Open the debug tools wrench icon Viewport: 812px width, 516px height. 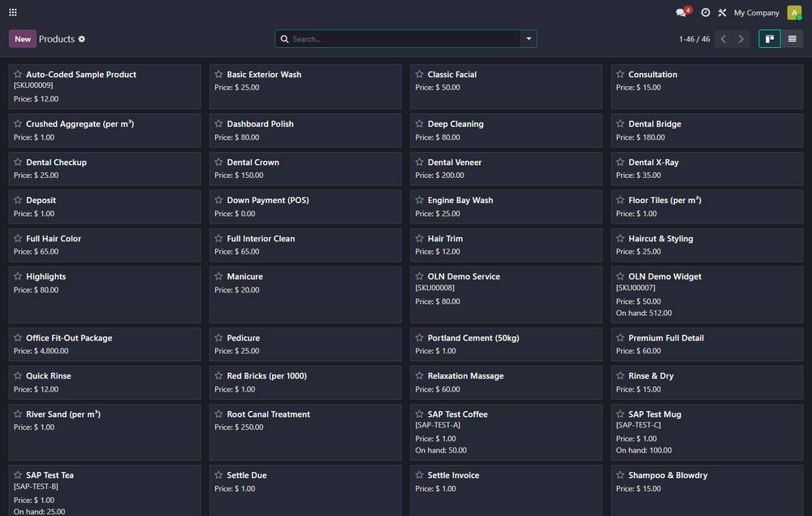[x=722, y=12]
